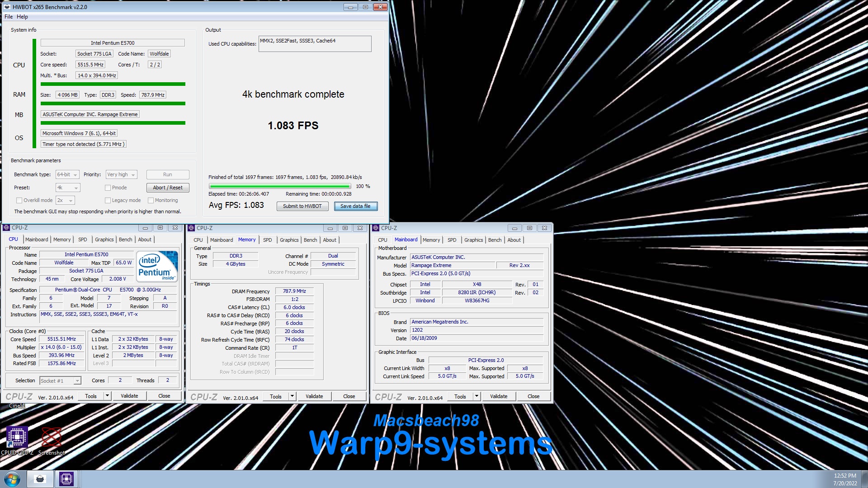Click the CAS# Latency 6.0 clocks value

coord(294,307)
